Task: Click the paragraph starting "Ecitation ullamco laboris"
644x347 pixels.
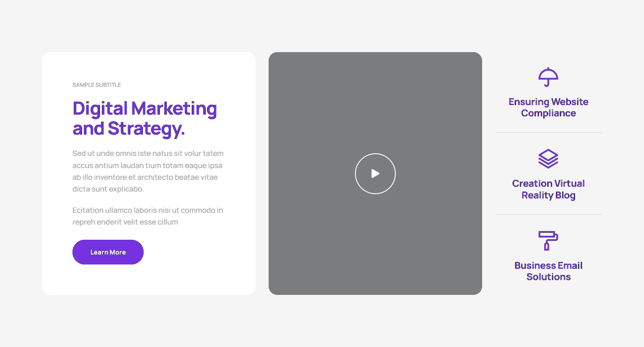Action: tap(148, 216)
